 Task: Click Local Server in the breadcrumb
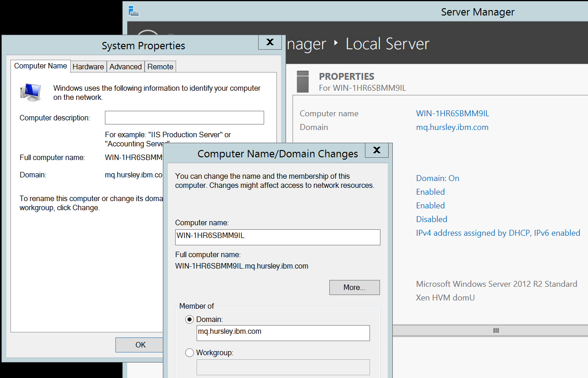click(387, 44)
